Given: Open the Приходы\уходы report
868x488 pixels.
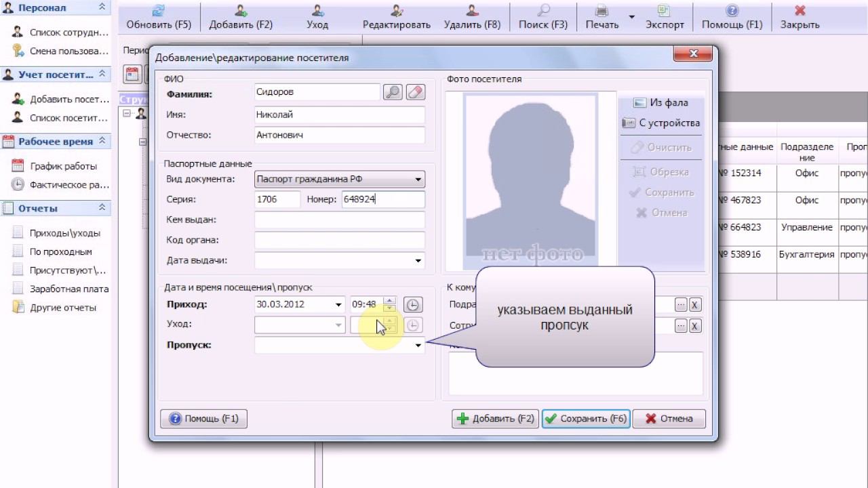Looking at the screenshot, I should 56,233.
